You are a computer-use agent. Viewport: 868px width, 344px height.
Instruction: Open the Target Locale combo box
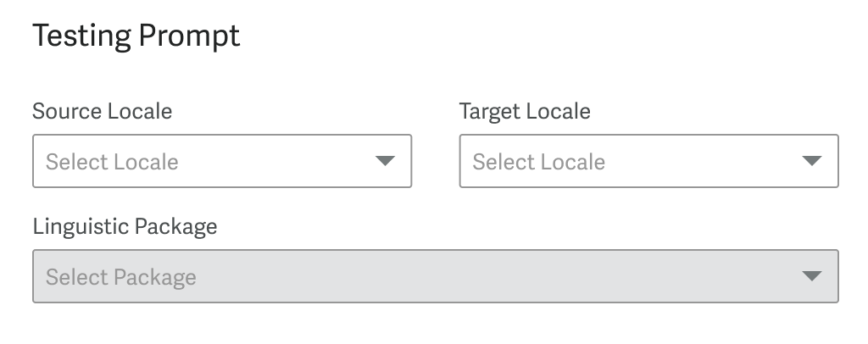point(648,161)
